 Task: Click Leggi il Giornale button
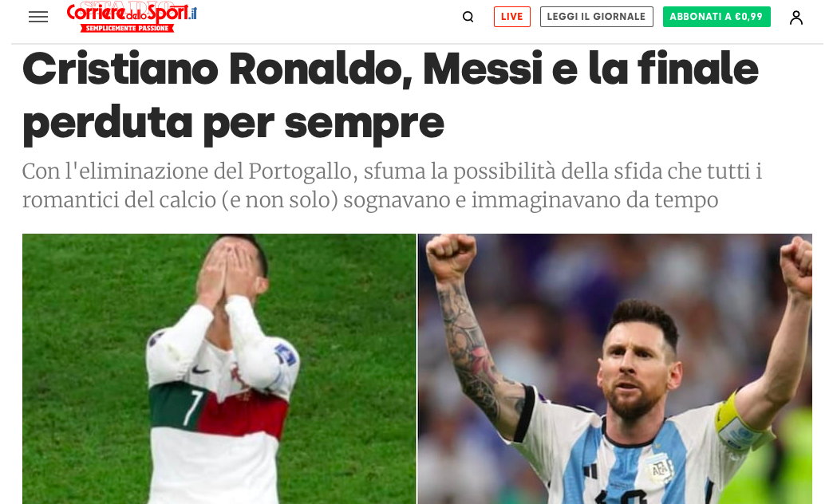[x=597, y=17]
